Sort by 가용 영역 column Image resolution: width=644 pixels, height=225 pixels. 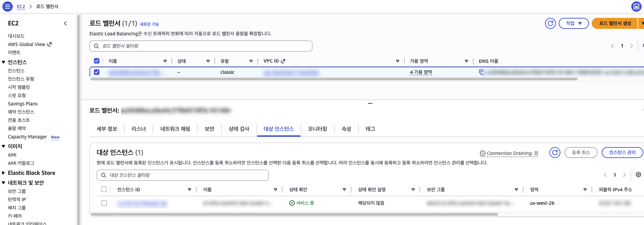tap(466, 61)
